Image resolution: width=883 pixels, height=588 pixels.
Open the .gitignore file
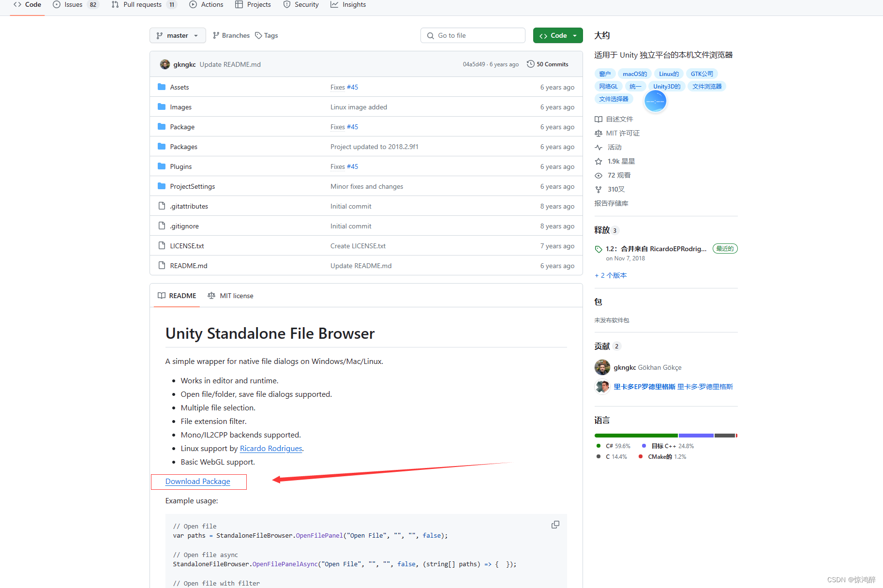point(184,226)
